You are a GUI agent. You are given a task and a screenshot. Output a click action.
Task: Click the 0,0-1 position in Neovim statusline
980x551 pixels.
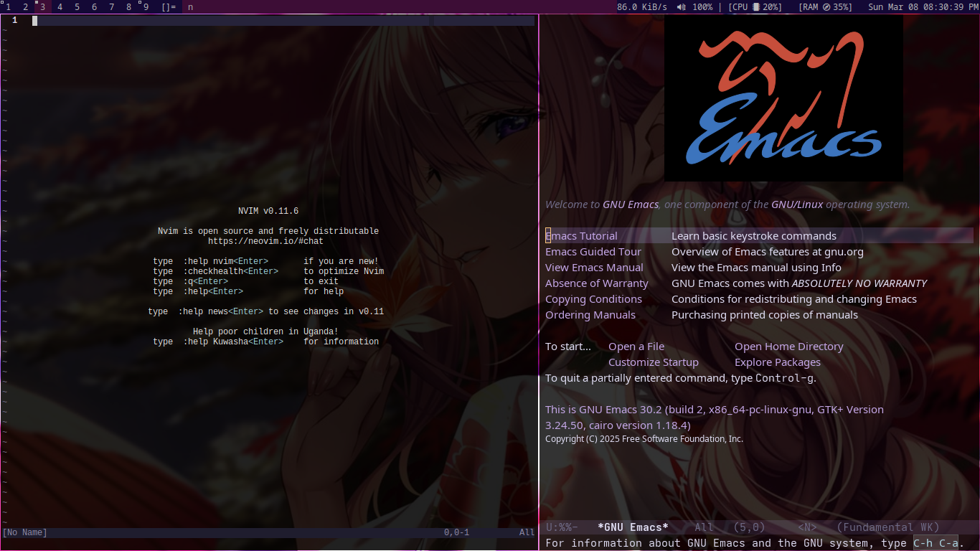(x=456, y=532)
